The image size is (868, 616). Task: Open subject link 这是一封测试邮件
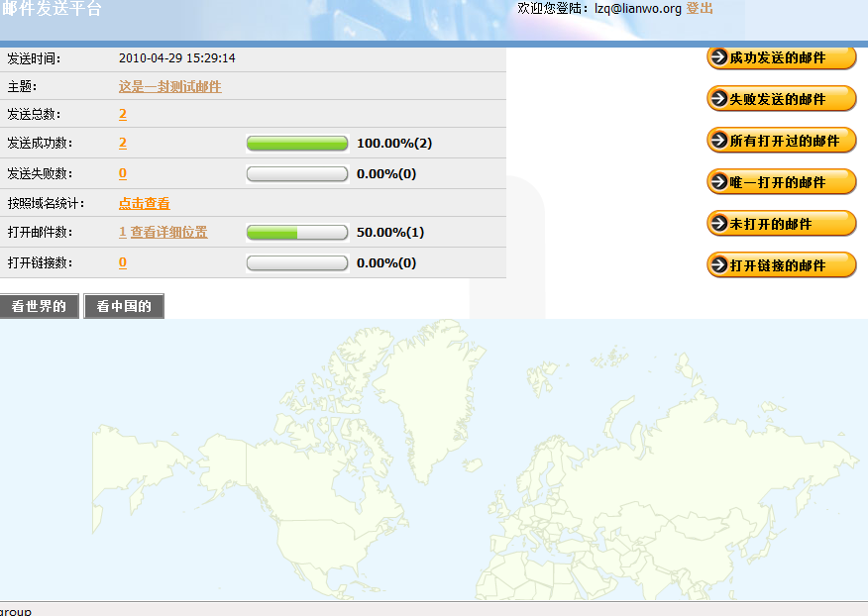(170, 86)
